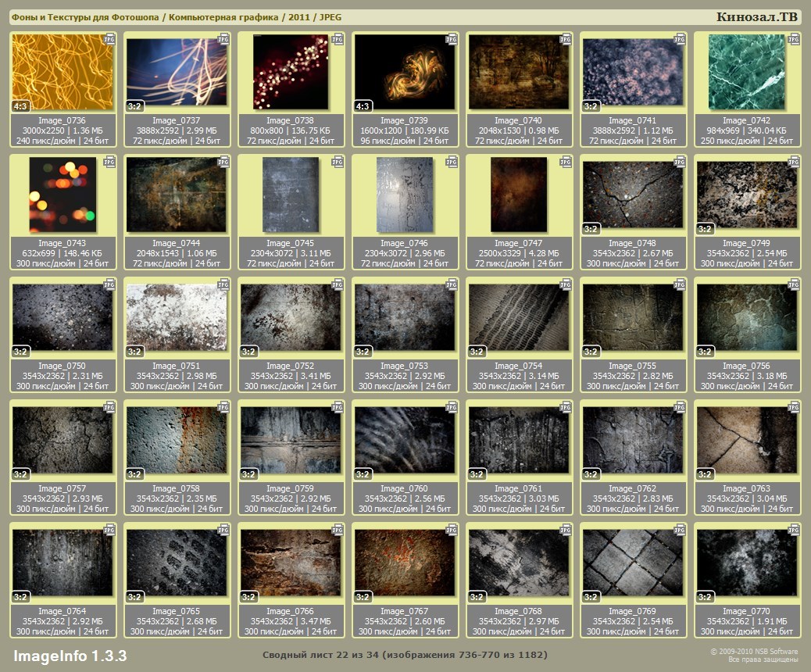Click the Сводный лист 22 из 34 footer text

tap(405, 655)
